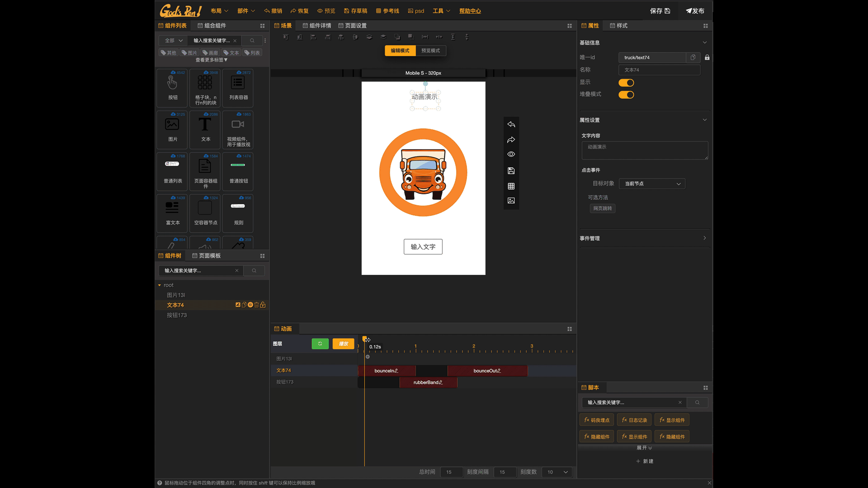Open the 布局 menu

coord(219,11)
